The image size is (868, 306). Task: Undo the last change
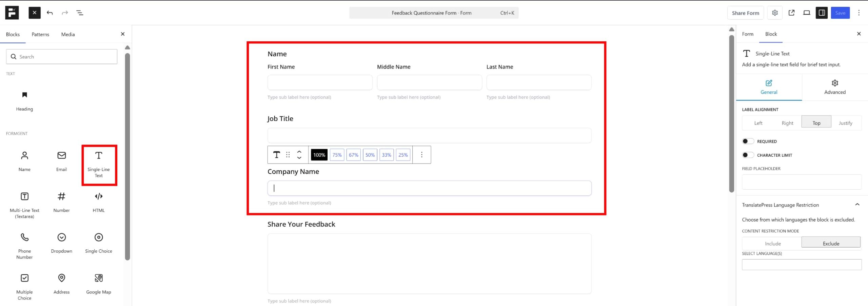[50, 13]
